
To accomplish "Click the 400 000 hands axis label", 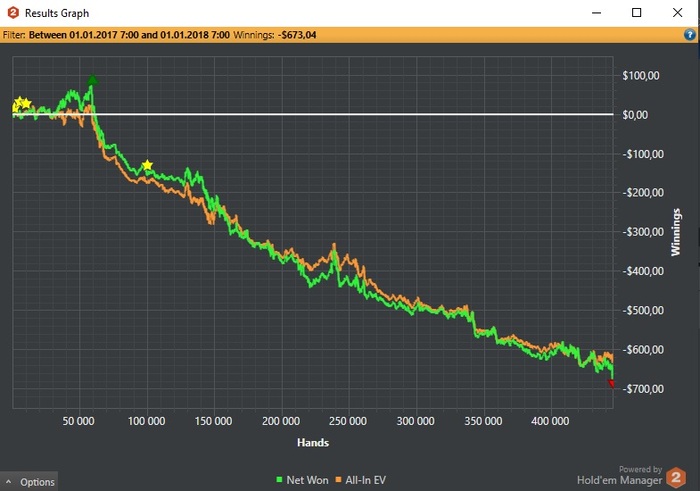I will click(550, 421).
